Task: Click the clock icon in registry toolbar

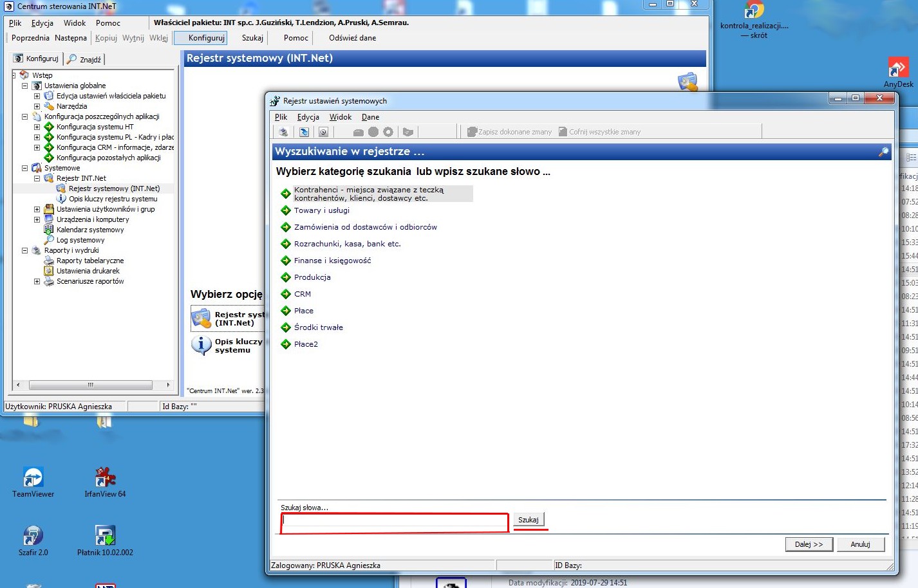Action: click(323, 132)
